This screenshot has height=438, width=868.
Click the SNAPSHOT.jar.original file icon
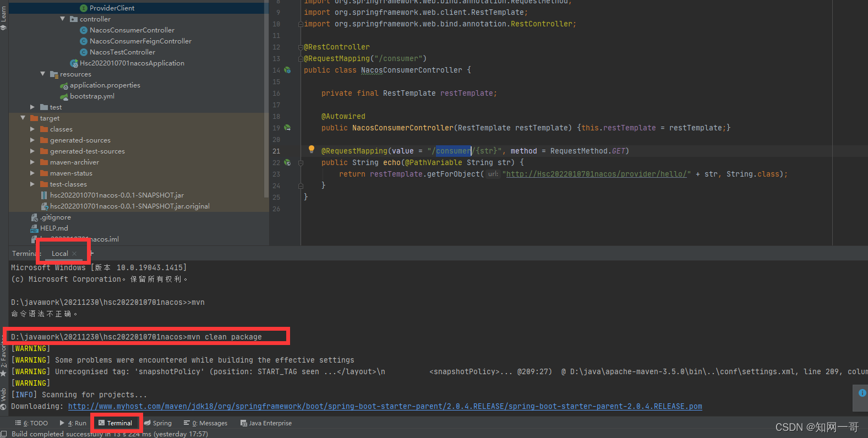(45, 206)
